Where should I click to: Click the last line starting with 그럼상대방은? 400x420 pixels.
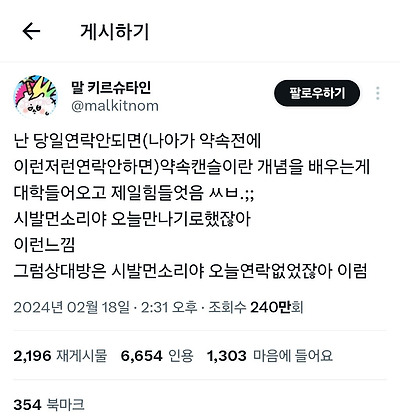coord(190,271)
